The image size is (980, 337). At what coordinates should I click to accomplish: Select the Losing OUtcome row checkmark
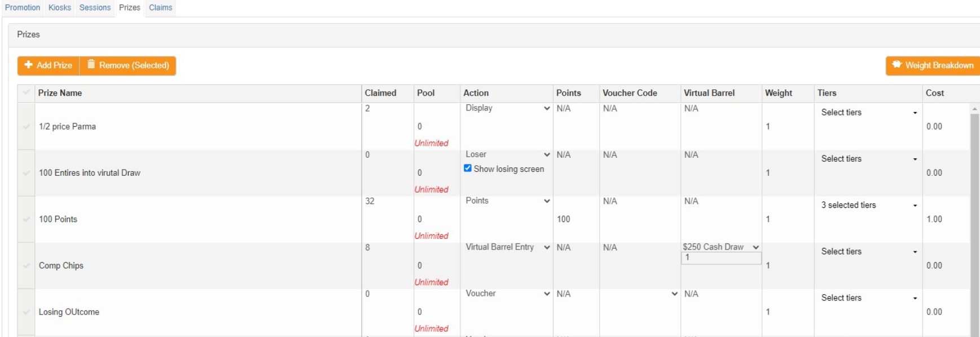[26, 312]
